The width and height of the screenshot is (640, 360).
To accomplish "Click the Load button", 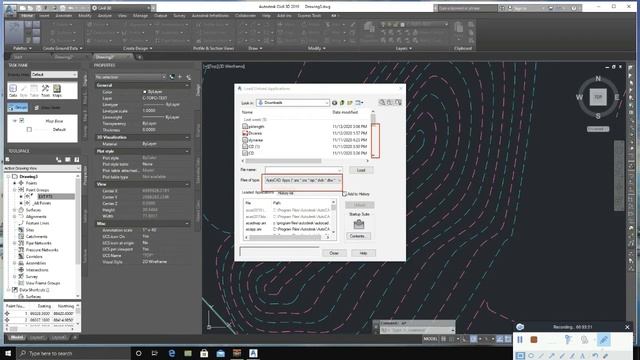I will [361, 170].
